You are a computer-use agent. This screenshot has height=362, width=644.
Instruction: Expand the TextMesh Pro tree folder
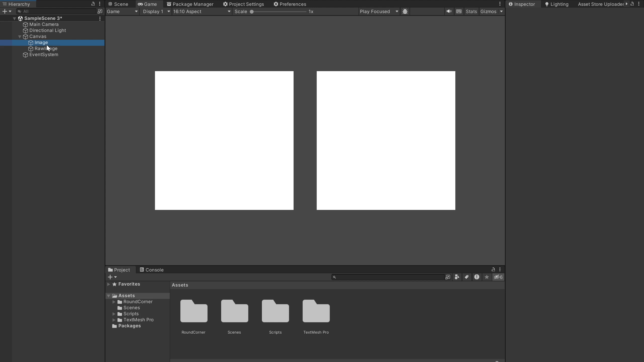tap(114, 320)
